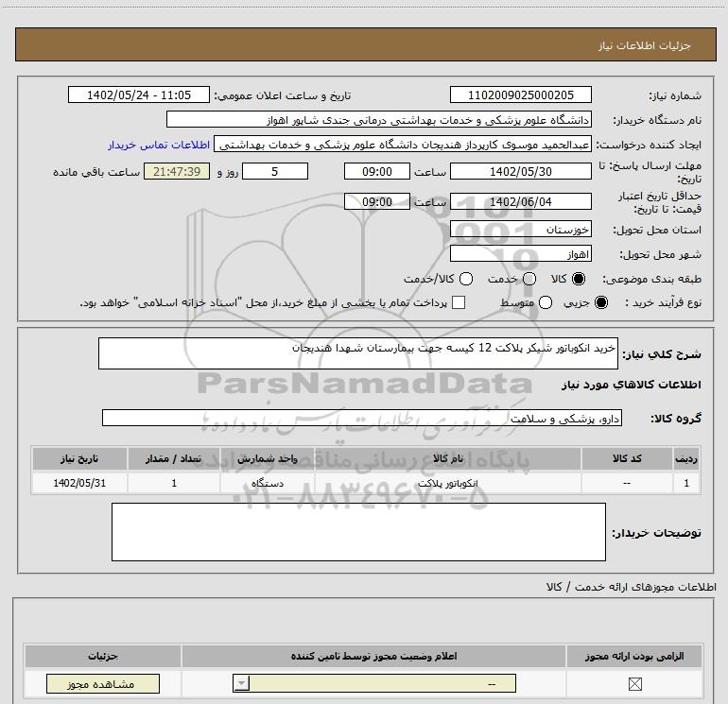Click the buyer organization name field
Viewport: 728px width, 704px height.
[379, 120]
